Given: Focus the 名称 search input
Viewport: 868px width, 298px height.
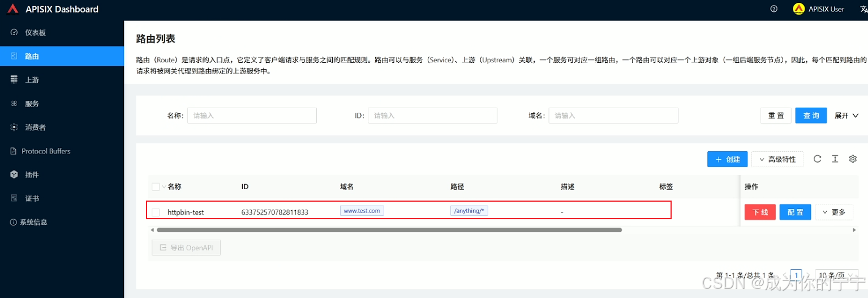Looking at the screenshot, I should [252, 116].
